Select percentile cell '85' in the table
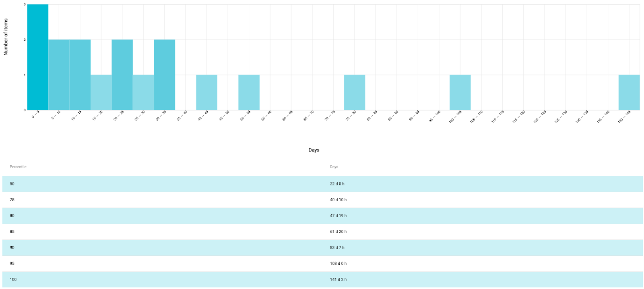The image size is (644, 289). point(12,232)
